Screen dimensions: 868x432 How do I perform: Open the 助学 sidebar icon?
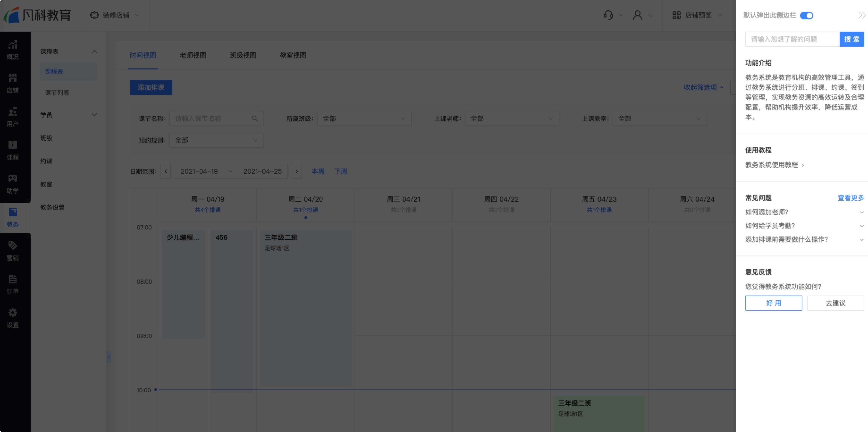pos(13,184)
